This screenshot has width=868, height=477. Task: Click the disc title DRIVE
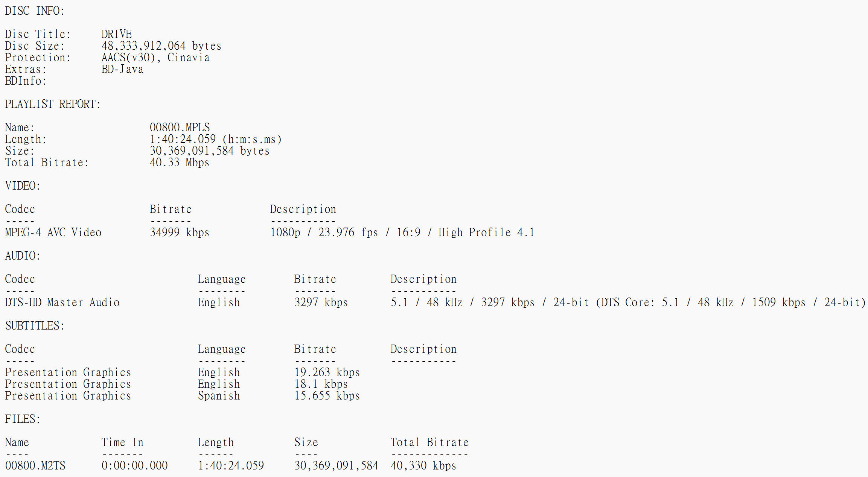pos(116,34)
